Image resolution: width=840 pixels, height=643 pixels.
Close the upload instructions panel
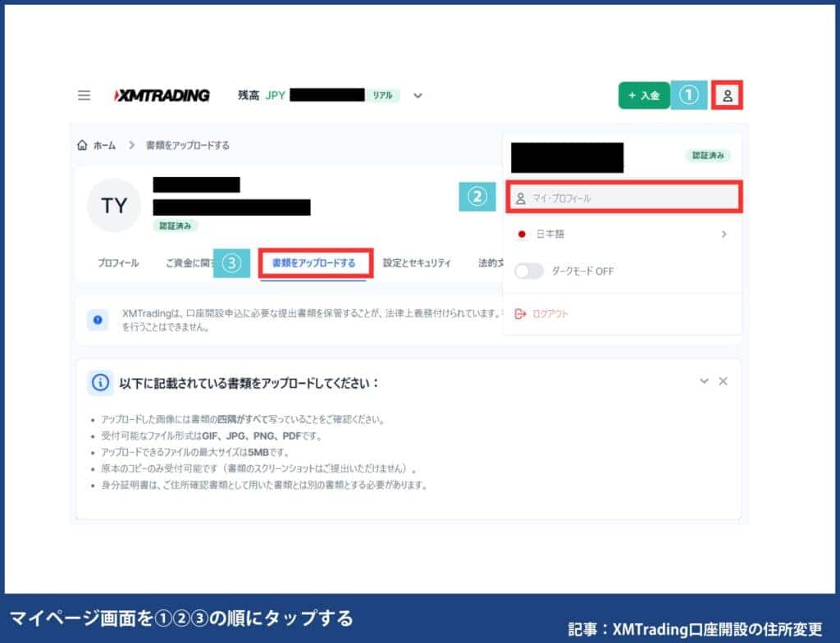coord(723,381)
